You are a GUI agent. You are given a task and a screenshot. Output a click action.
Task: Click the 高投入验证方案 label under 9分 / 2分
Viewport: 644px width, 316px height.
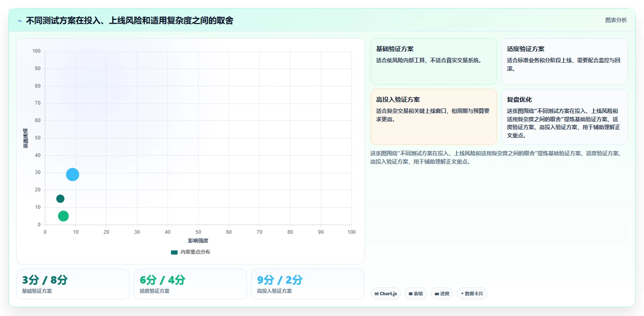point(274,291)
